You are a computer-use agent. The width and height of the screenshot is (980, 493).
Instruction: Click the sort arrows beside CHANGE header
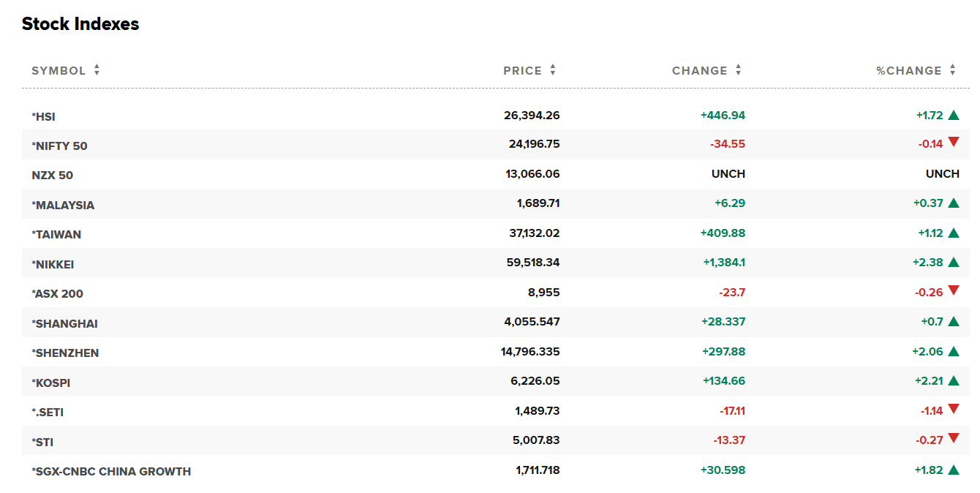739,70
